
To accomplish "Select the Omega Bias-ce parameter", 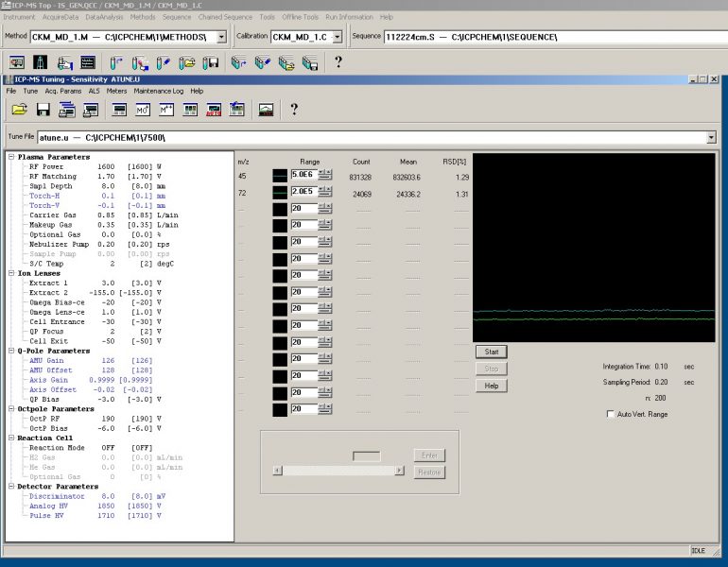I will pyautogui.click(x=95, y=302).
